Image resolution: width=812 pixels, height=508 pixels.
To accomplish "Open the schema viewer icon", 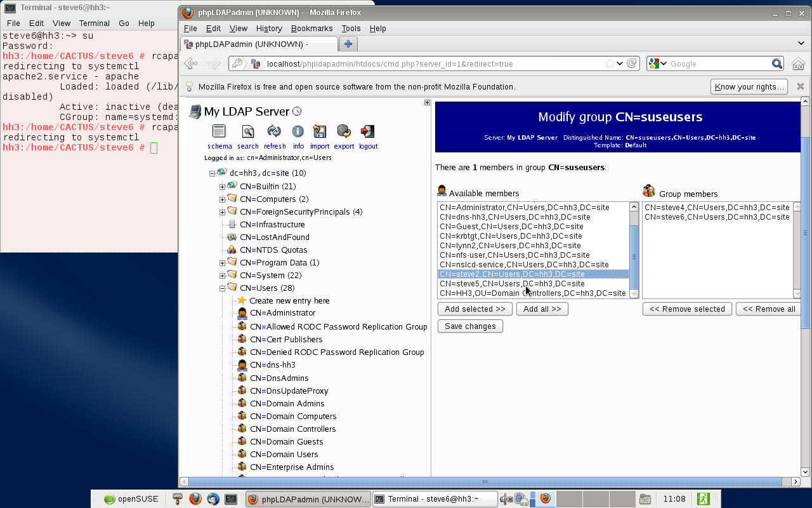I will coord(219,131).
